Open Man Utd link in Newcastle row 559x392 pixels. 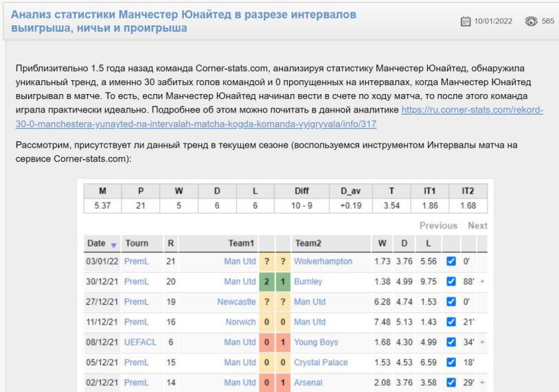point(310,302)
